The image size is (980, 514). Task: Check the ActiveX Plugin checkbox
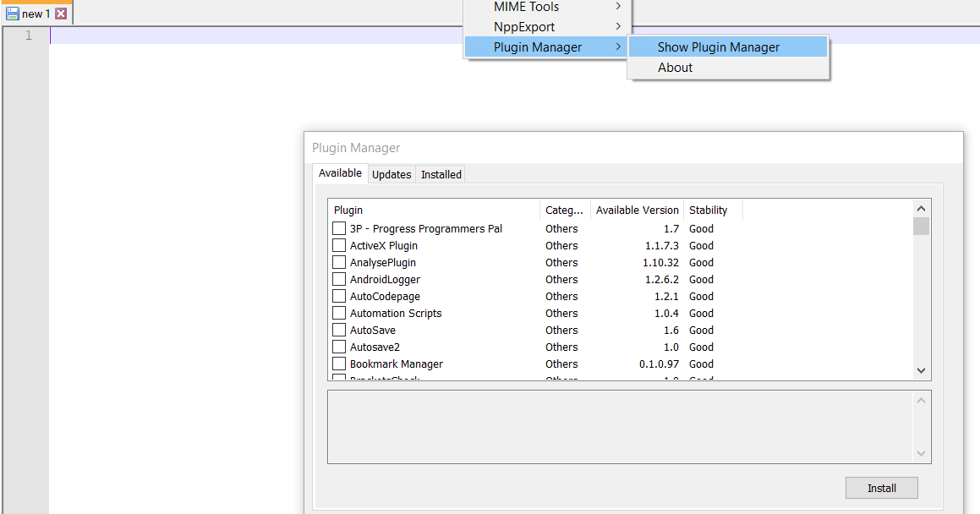339,245
